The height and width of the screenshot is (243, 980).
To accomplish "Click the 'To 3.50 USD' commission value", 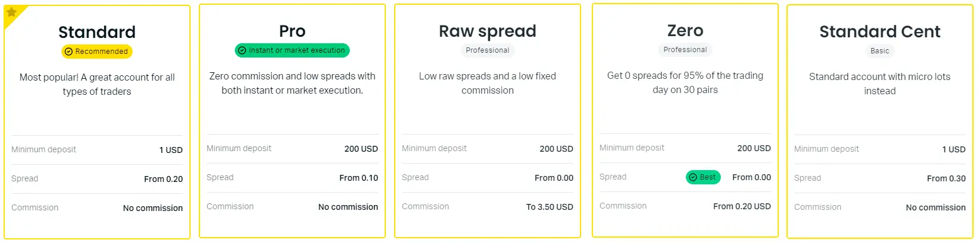I will point(550,207).
